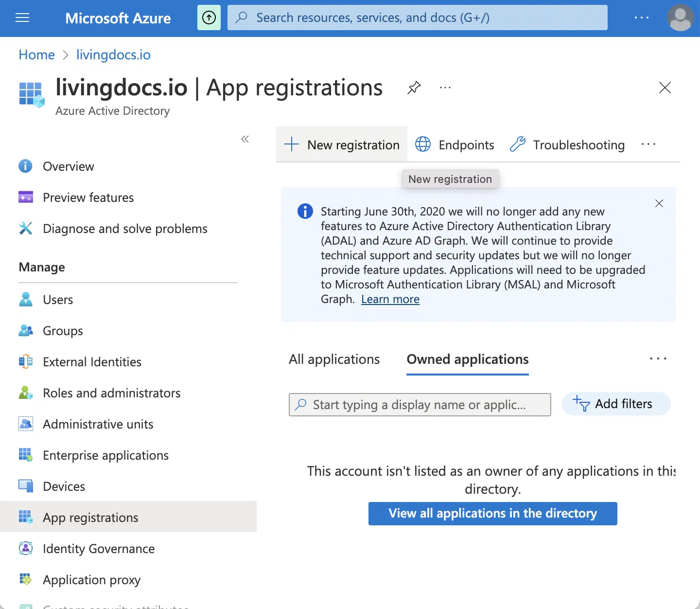
Task: Click the Devices monitor icon
Action: (26, 486)
